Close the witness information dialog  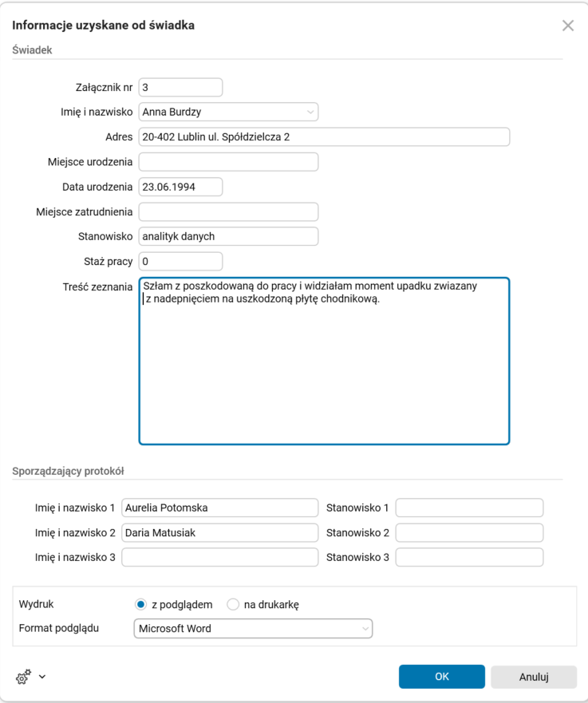pyautogui.click(x=568, y=26)
